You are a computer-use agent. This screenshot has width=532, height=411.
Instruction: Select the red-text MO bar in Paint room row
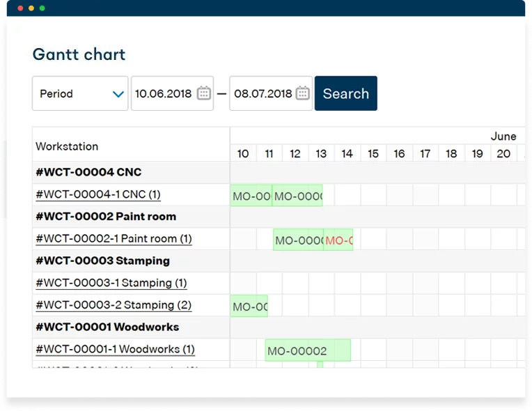pos(338,240)
